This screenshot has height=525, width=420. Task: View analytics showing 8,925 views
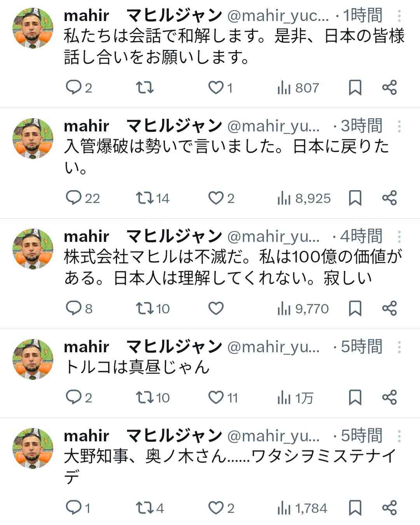304,198
